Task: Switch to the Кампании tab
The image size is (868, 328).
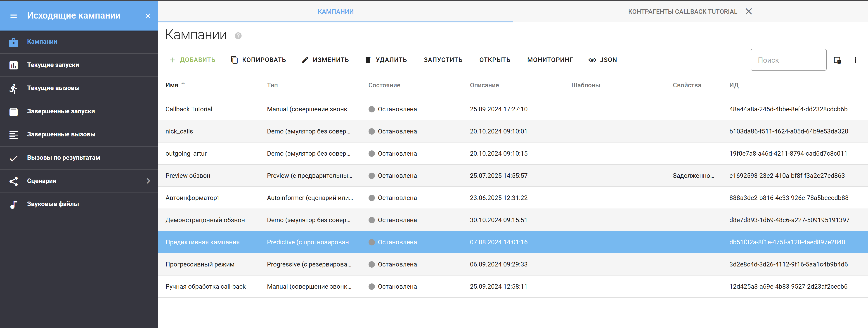Action: [x=335, y=12]
